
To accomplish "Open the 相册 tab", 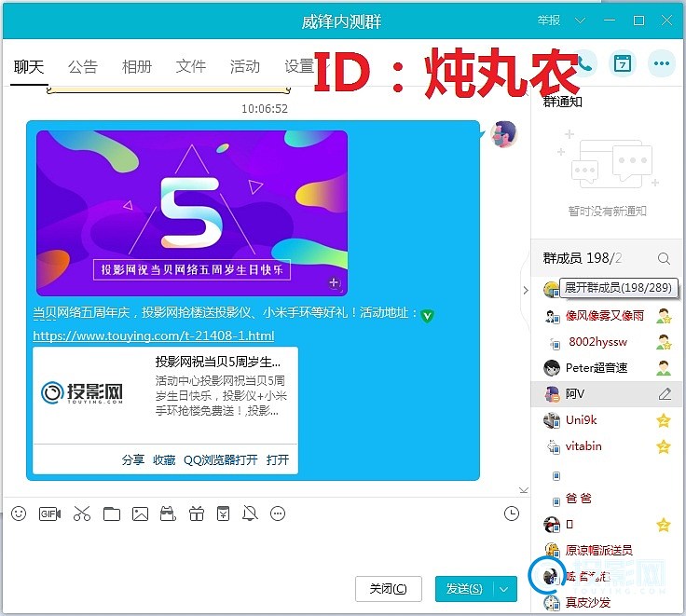I will [137, 67].
